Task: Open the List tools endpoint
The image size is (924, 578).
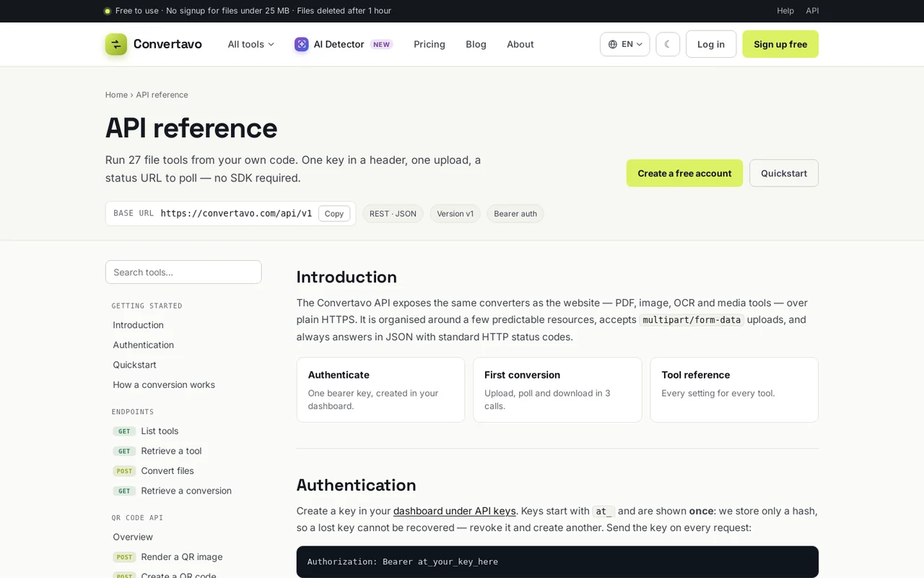Action: pyautogui.click(x=160, y=431)
